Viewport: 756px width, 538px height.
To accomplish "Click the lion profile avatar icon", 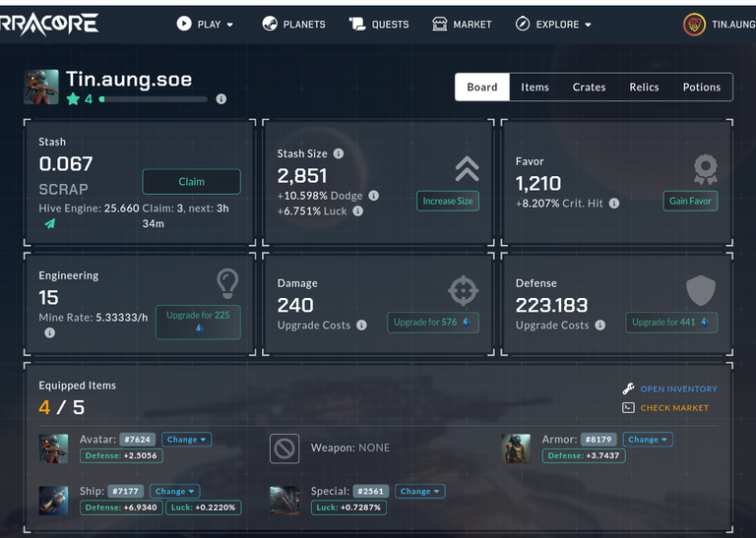I will click(694, 24).
